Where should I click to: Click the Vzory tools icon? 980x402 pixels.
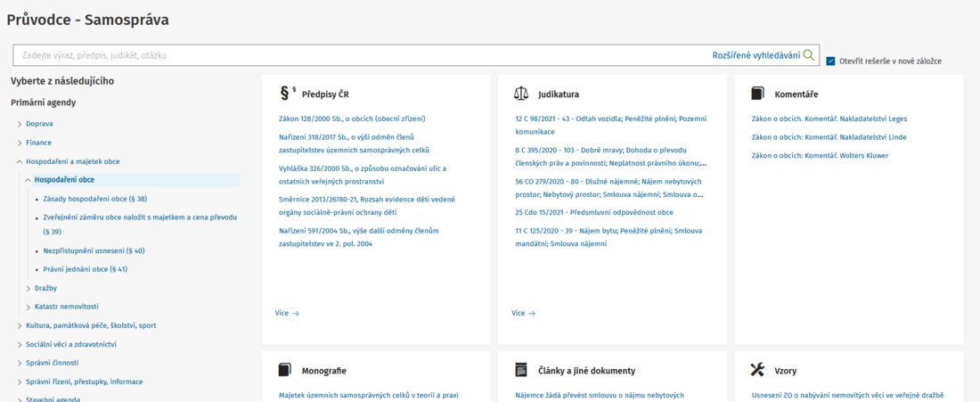click(x=758, y=370)
